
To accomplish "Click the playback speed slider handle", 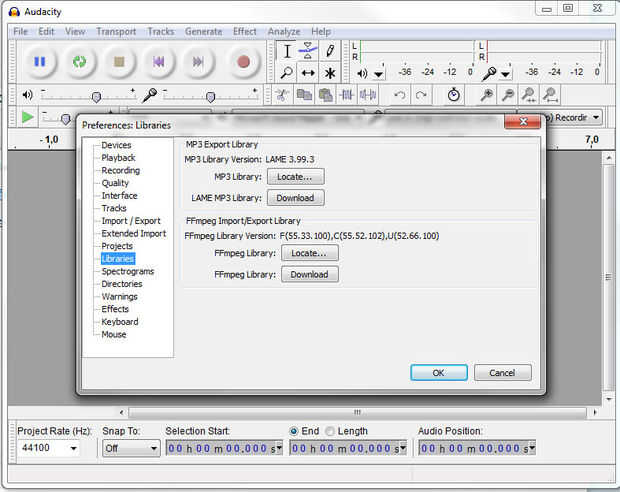I will pos(66,118).
